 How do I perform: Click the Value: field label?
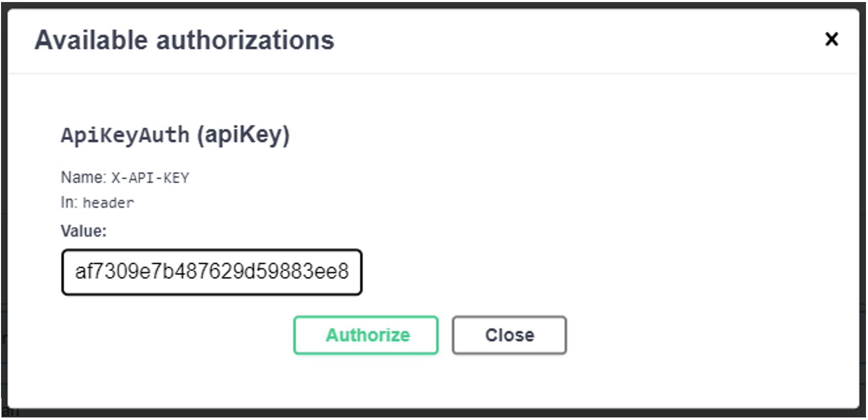[84, 231]
